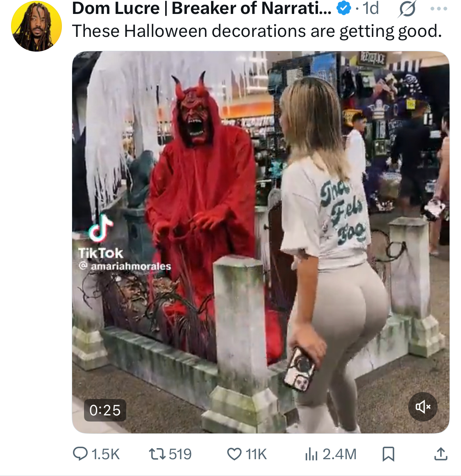The image size is (461, 476).
Task: Click Dom Lucre display name
Action: 202,8
